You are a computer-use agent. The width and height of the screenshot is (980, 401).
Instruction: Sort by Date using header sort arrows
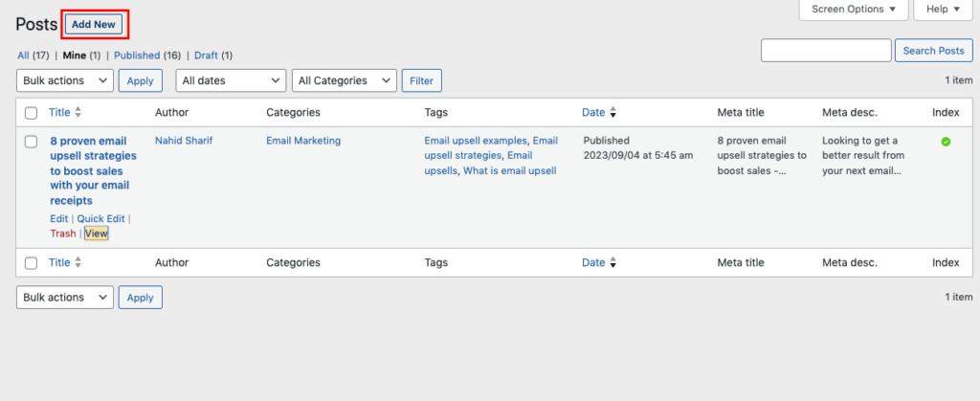[613, 112]
